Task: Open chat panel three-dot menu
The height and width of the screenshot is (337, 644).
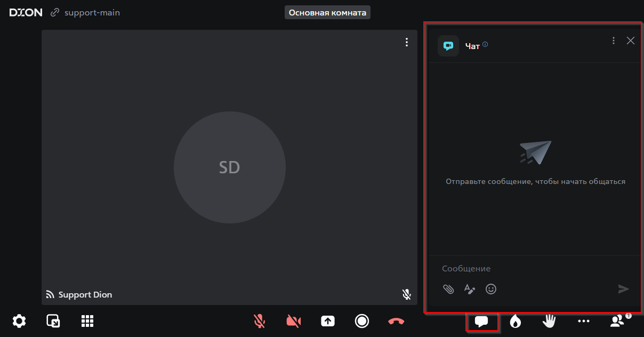Action: 614,41
